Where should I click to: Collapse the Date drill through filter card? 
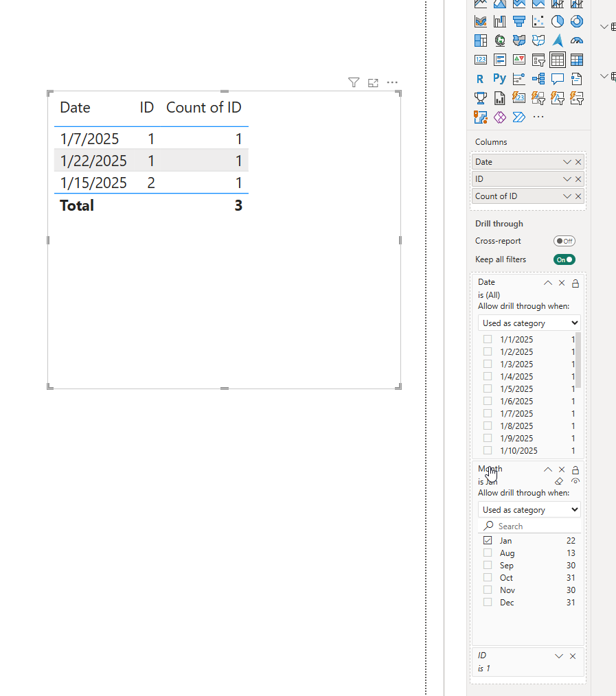point(547,283)
